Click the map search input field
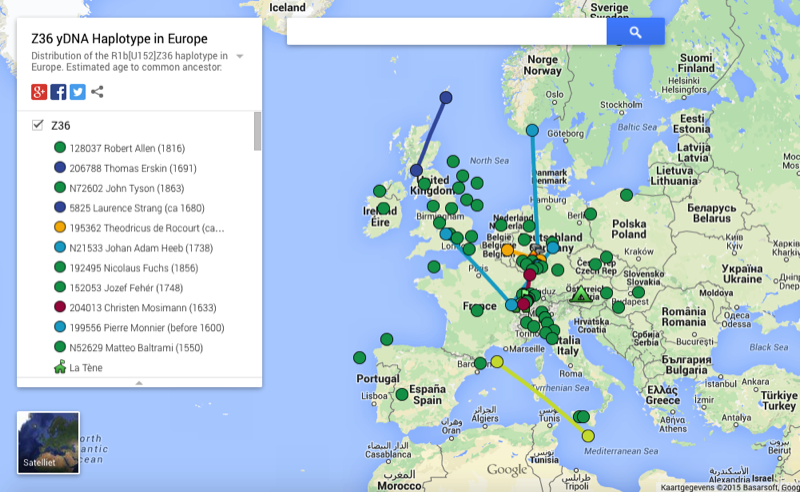The width and height of the screenshot is (800, 492). point(446,32)
